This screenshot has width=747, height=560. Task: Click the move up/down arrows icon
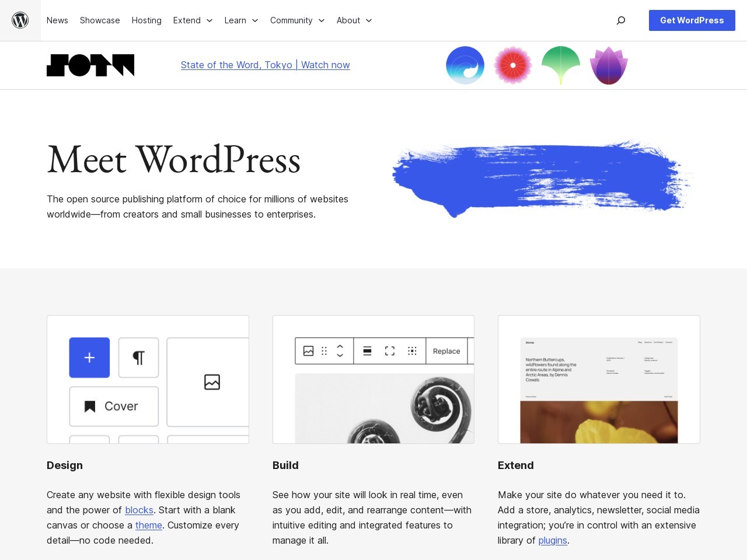[x=340, y=351]
